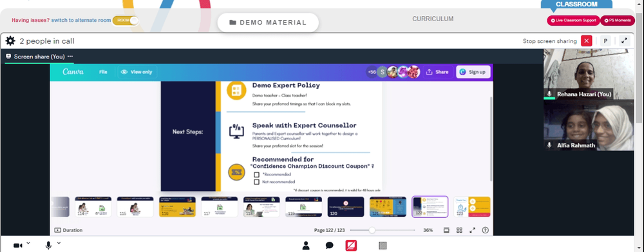Click Rehana Hazari microphone indicator
This screenshot has height=252, width=644.
tap(549, 94)
